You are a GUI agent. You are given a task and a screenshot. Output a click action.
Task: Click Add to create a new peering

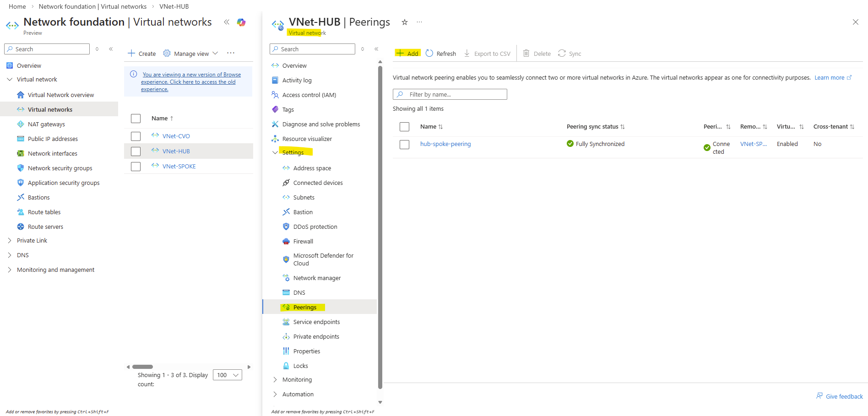407,54
